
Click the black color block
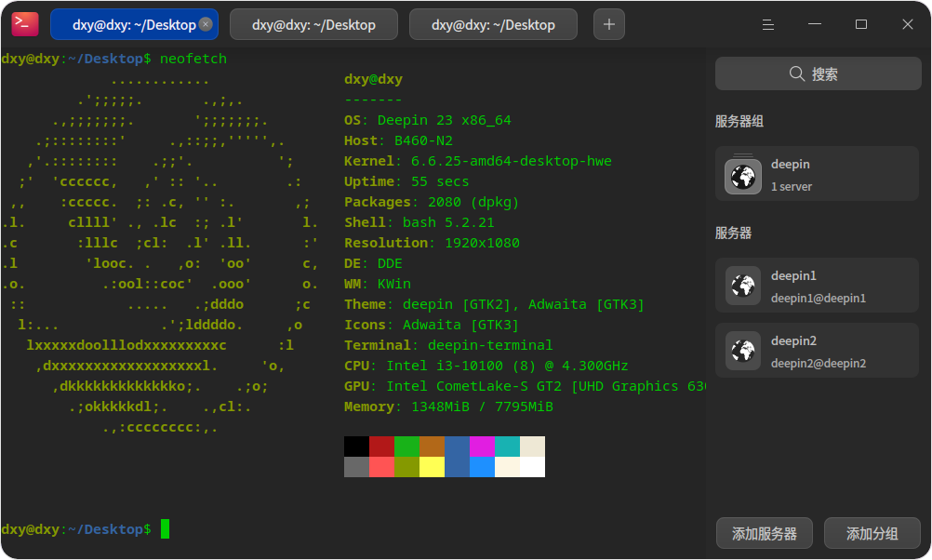(356, 447)
